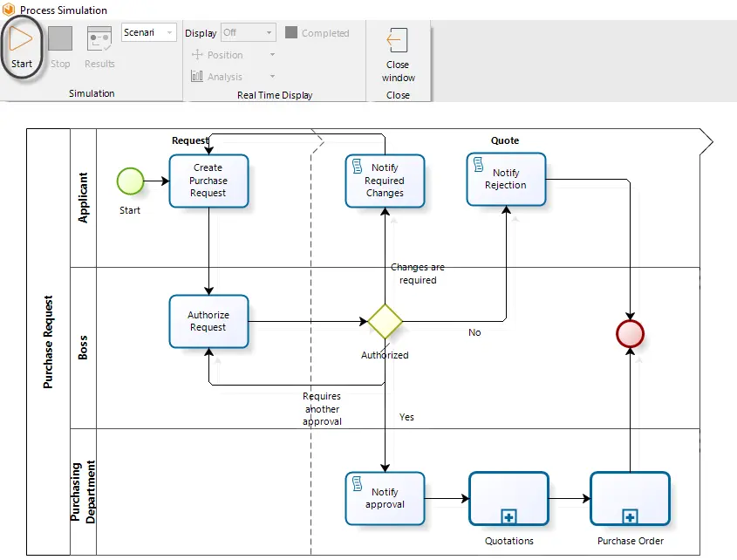Viewport: 737px width, 560px height.
Task: Click the Simulation group label
Action: pos(92,93)
